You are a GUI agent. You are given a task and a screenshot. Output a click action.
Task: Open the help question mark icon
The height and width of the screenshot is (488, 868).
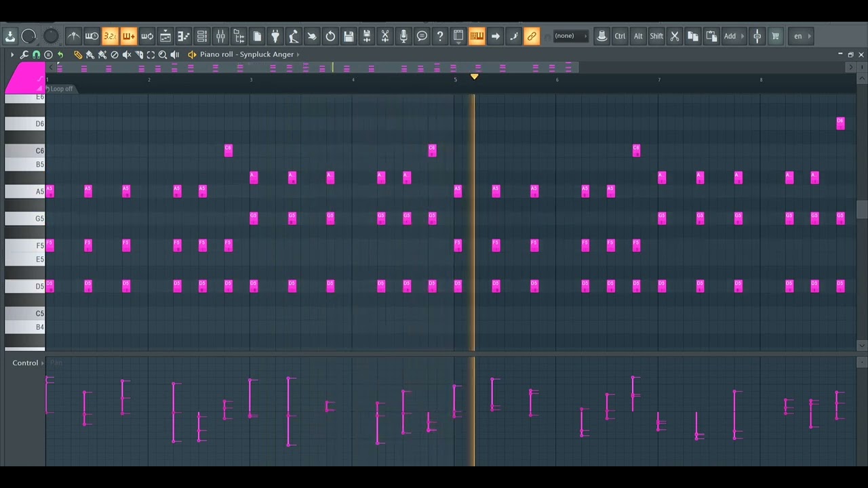point(440,36)
